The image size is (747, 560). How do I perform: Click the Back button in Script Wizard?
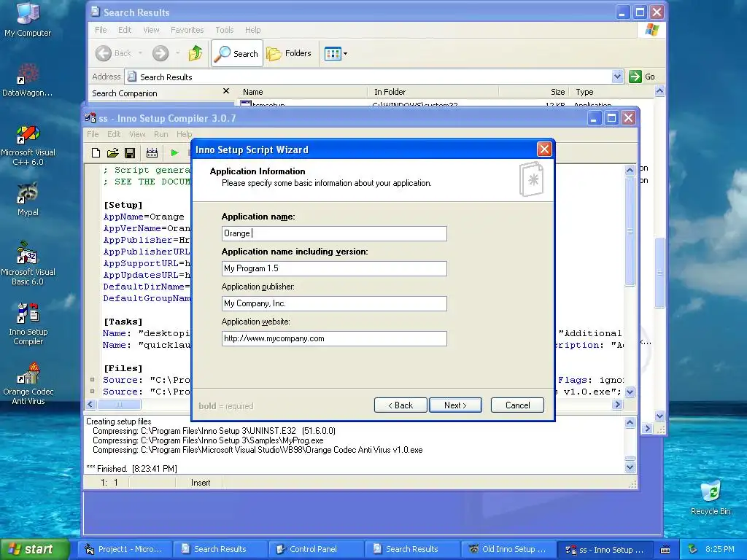400,405
